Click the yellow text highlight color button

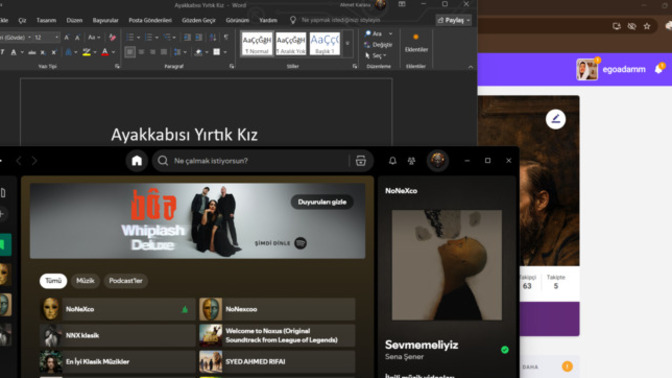(x=87, y=52)
